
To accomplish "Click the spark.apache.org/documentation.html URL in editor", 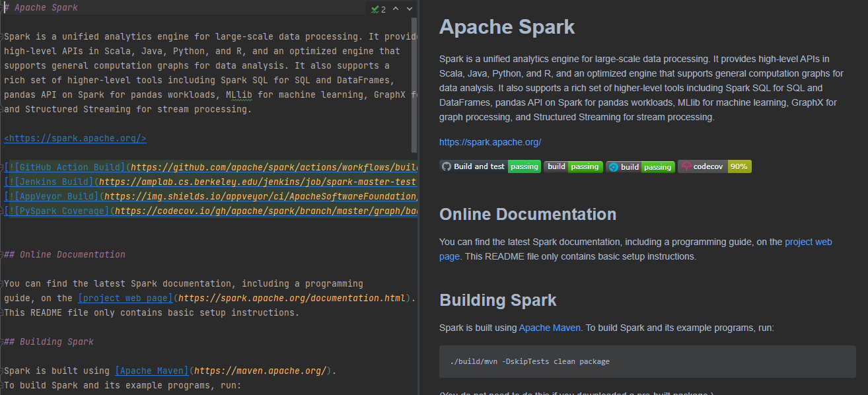I will (292, 299).
